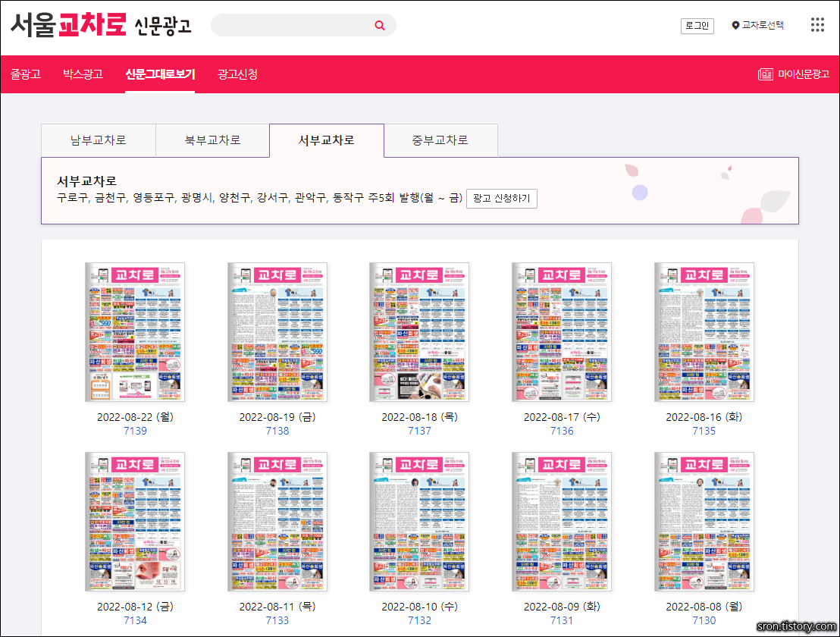Image resolution: width=840 pixels, height=637 pixels.
Task: Open the 박스광고 menu item
Action: pyautogui.click(x=83, y=74)
